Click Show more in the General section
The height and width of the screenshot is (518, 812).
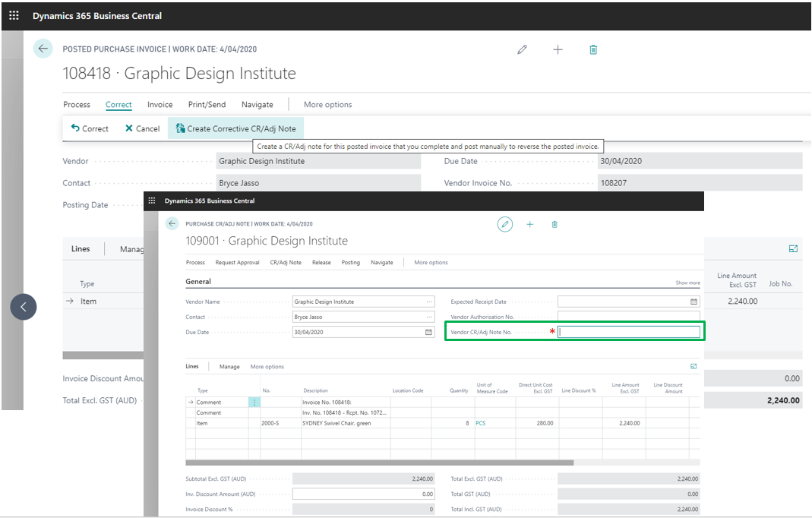(x=687, y=283)
